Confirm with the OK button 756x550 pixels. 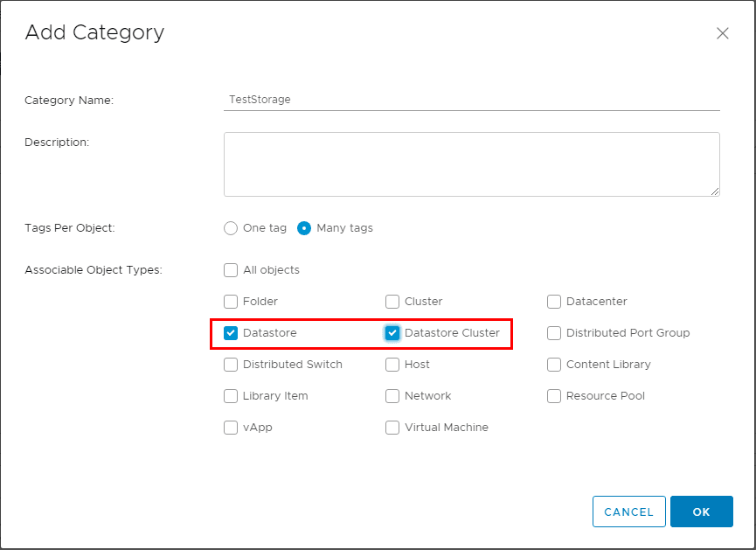pos(701,512)
